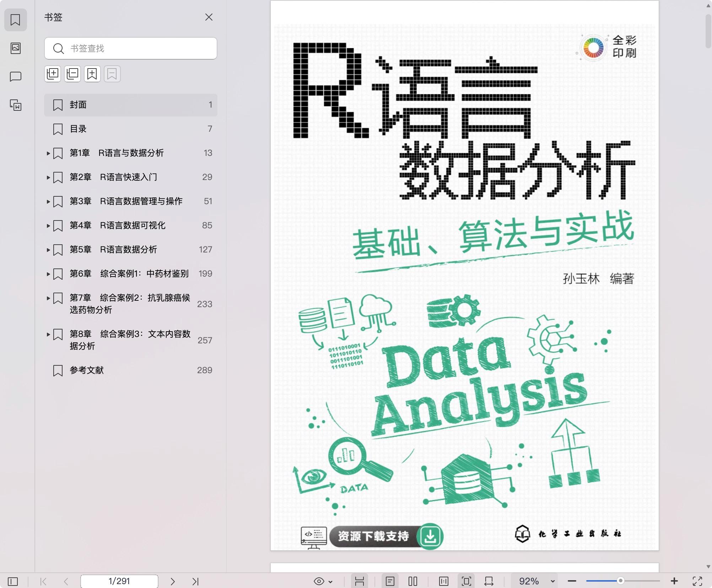Focus the 书签查找 search field
This screenshot has width=712, height=588.
(x=131, y=48)
